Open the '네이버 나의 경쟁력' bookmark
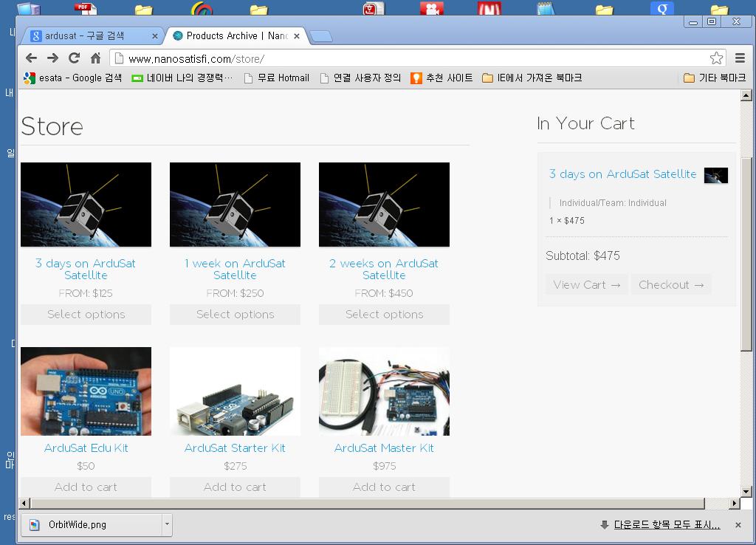 [x=182, y=78]
